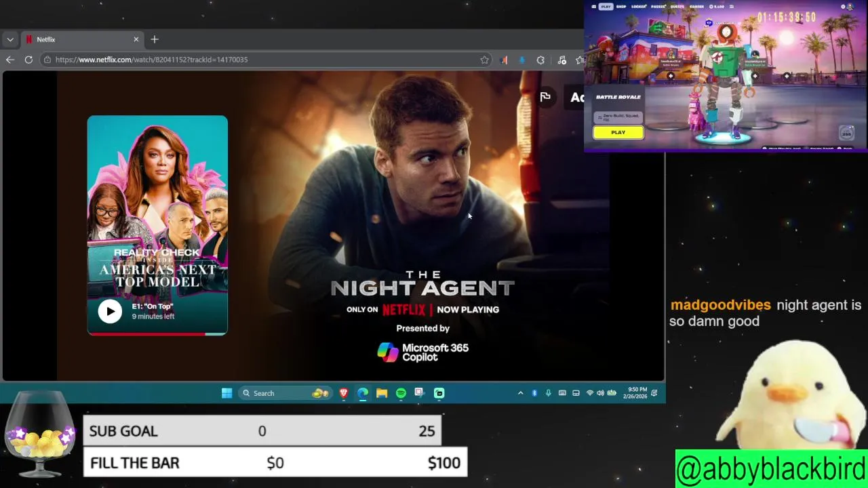Open clock showing 9:50 PM
The image size is (868, 488).
(637, 393)
